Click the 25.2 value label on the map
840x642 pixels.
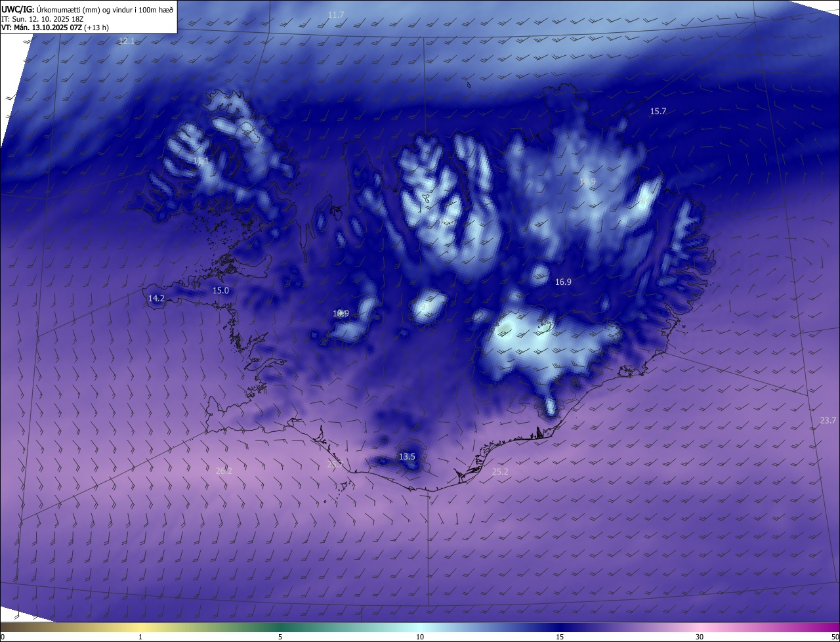coord(500,471)
